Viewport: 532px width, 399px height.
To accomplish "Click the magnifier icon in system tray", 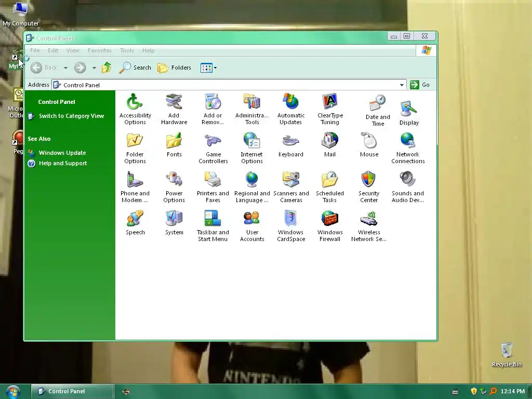I will pyautogui.click(x=493, y=391).
